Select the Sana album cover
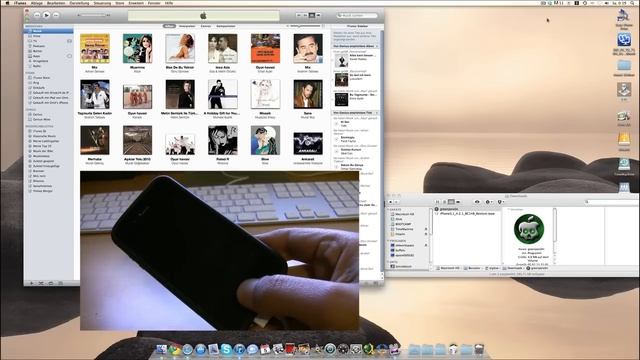 [308, 94]
